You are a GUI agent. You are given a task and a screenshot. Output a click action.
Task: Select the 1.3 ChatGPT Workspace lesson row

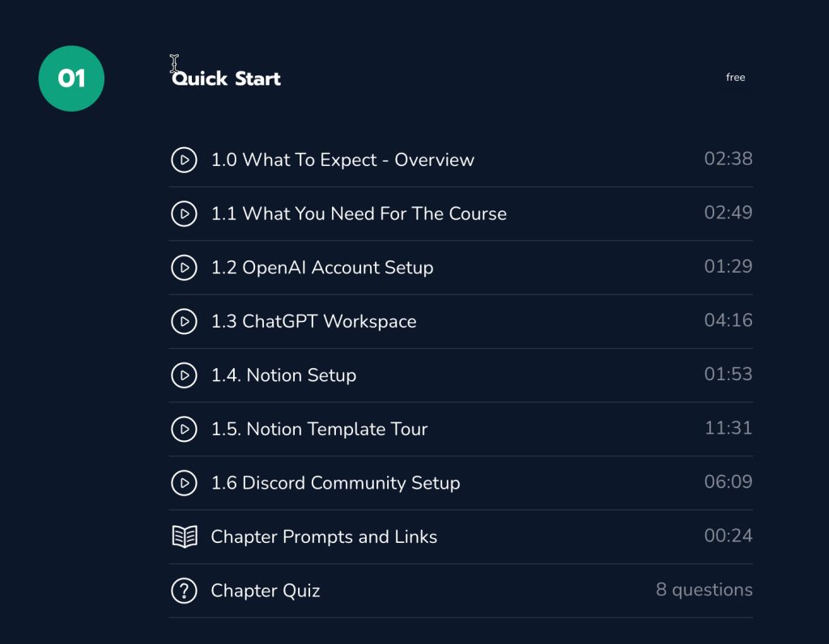click(314, 321)
